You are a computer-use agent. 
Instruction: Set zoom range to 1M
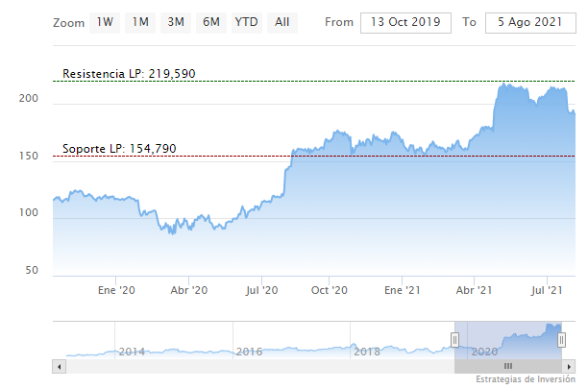point(140,22)
